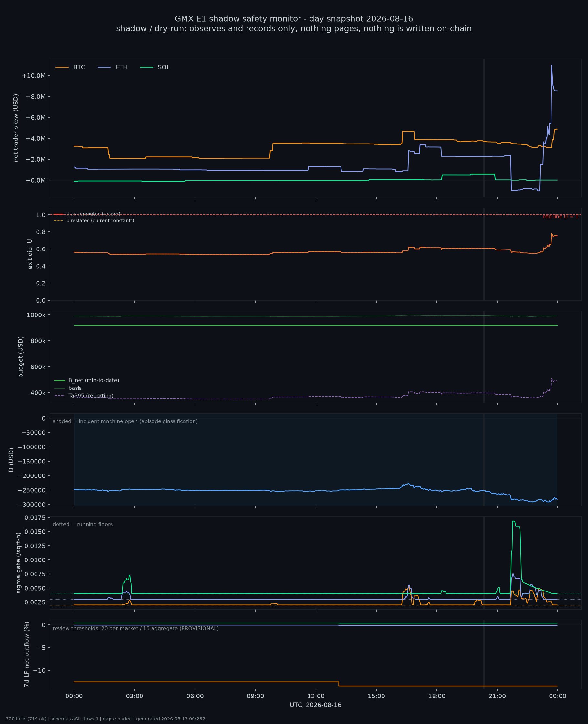The image size is (588, 724).
Task: Click the 'budget (USD)' axis label
Action: pos(20,357)
